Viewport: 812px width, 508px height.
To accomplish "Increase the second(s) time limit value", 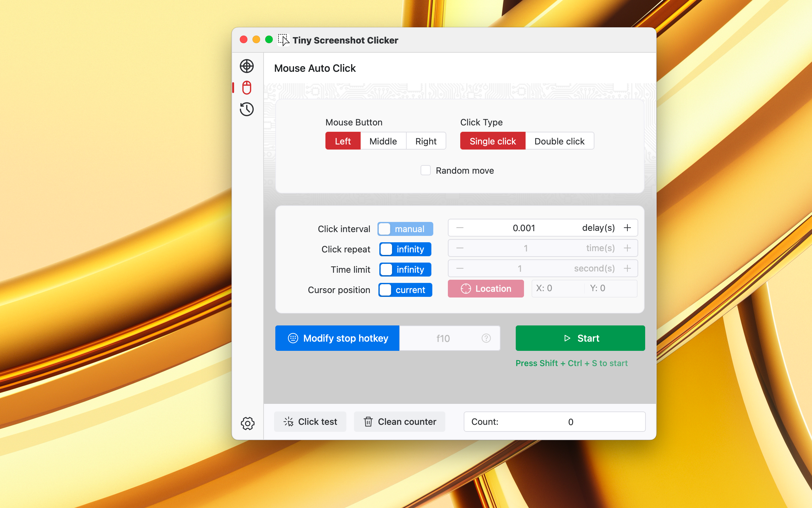I will point(627,269).
